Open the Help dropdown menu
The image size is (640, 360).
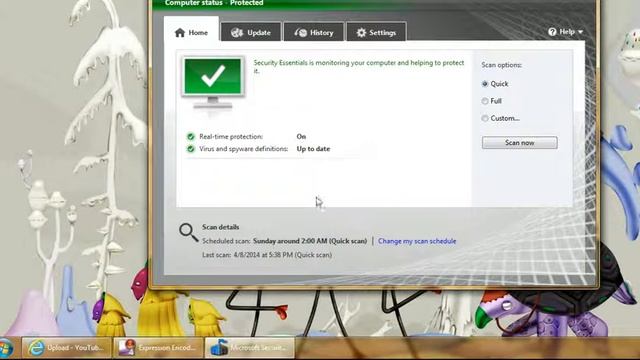(x=566, y=31)
